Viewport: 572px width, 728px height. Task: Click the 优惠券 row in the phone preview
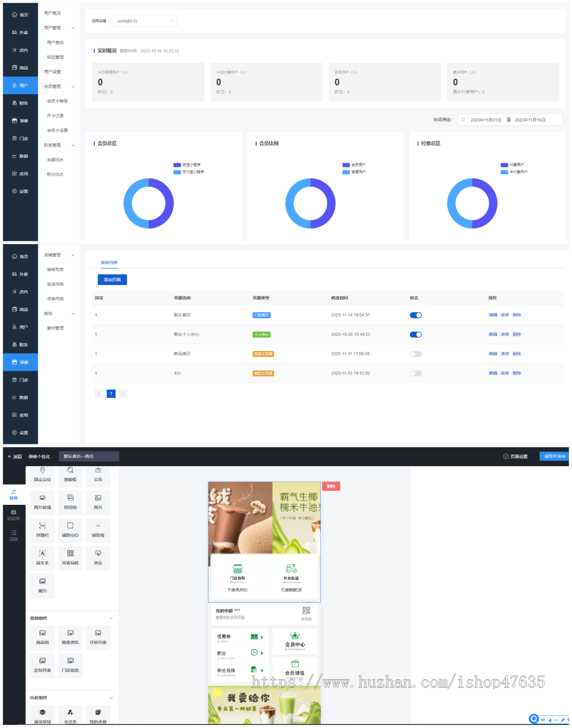coord(240,638)
